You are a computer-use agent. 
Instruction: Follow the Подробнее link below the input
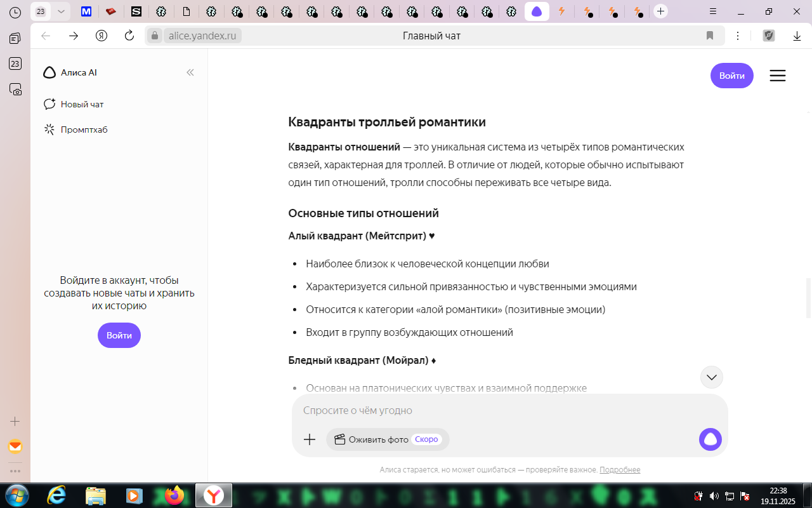click(x=619, y=470)
